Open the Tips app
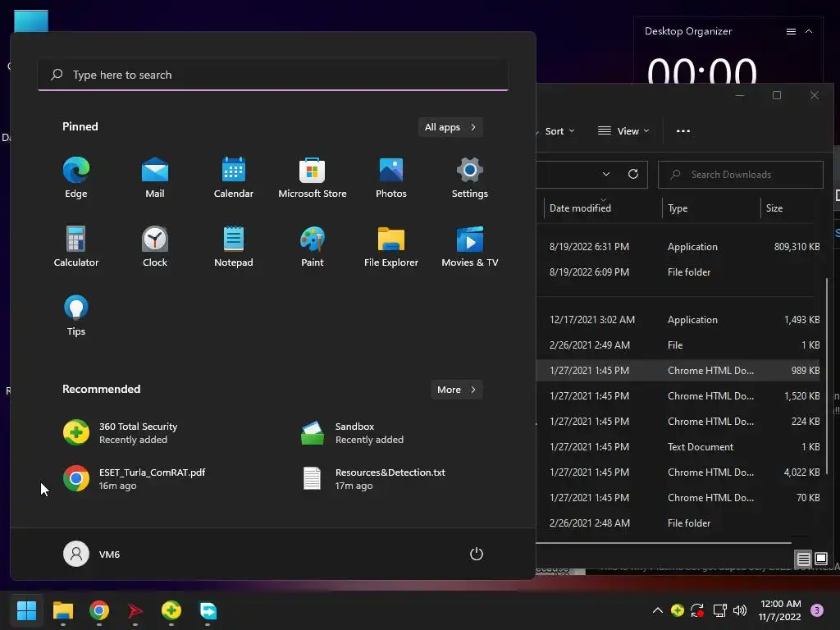 point(76,316)
